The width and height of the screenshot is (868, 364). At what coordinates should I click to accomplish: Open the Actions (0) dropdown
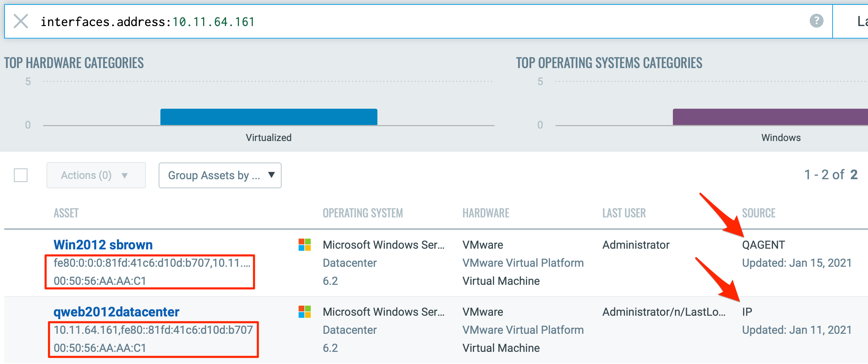point(96,175)
